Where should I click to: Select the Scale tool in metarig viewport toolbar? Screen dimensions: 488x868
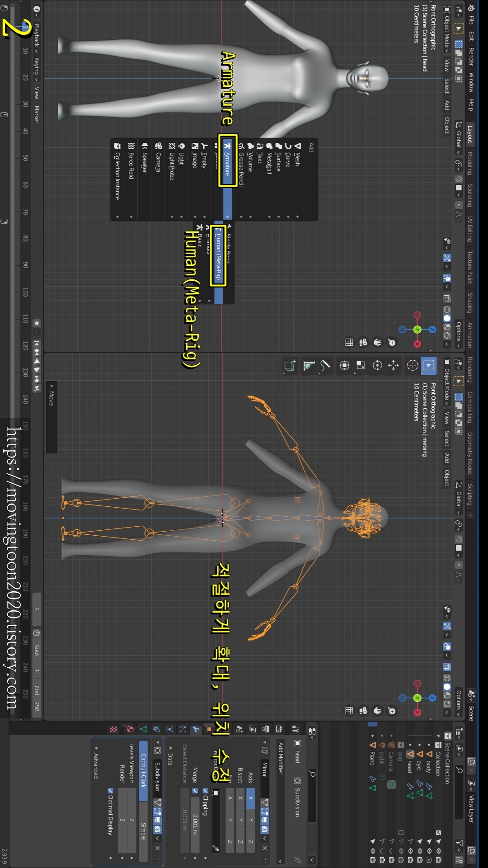click(361, 365)
